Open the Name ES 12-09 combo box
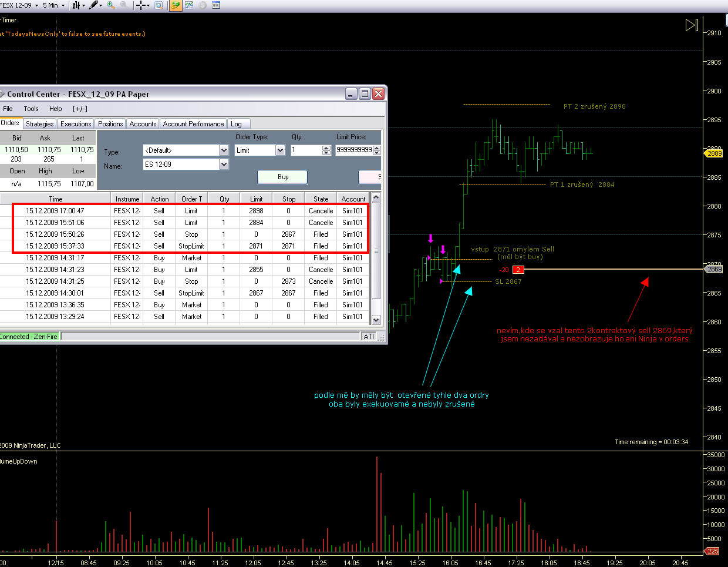Viewport: 728px width, 567px height. pos(186,165)
